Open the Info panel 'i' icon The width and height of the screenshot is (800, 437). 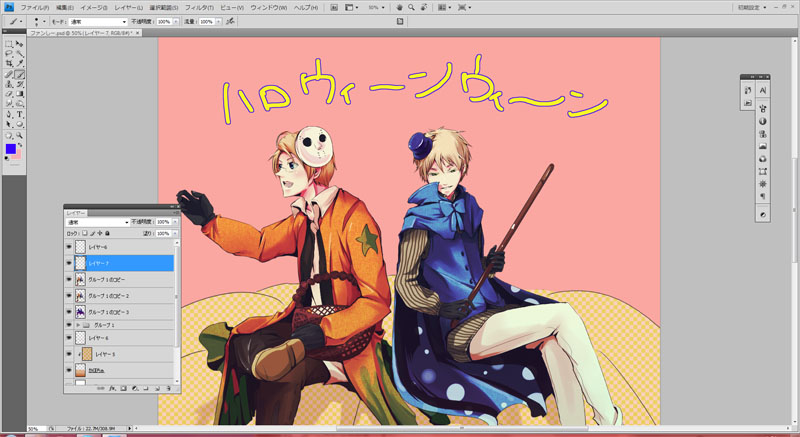(x=763, y=121)
